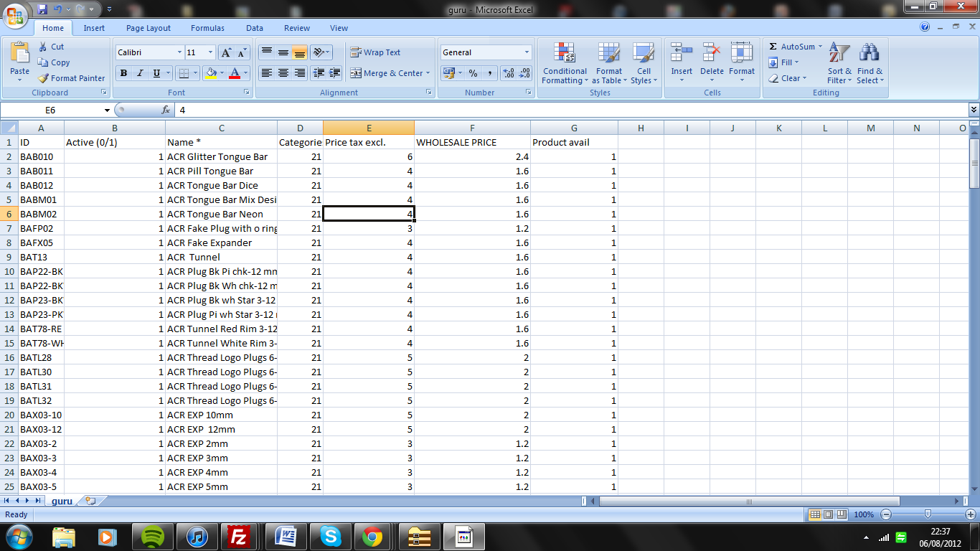The width and height of the screenshot is (980, 551).
Task: Toggle Italic formatting
Action: (140, 73)
